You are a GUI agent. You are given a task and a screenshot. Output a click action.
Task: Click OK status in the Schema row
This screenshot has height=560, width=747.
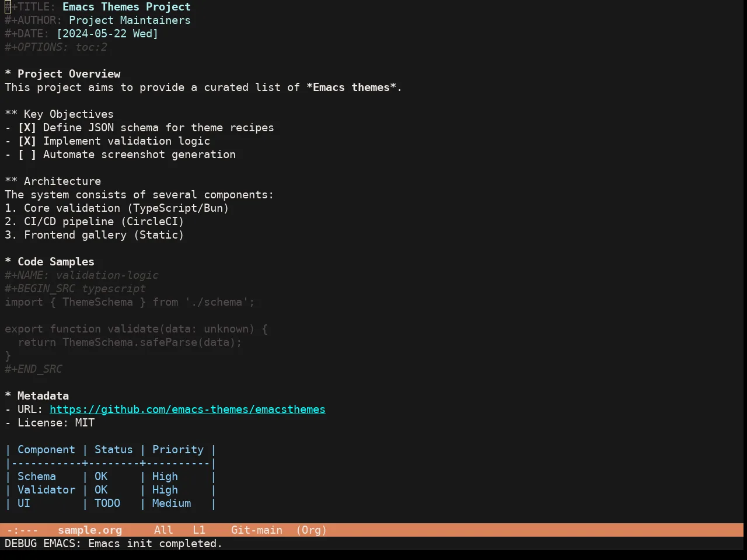101,477
